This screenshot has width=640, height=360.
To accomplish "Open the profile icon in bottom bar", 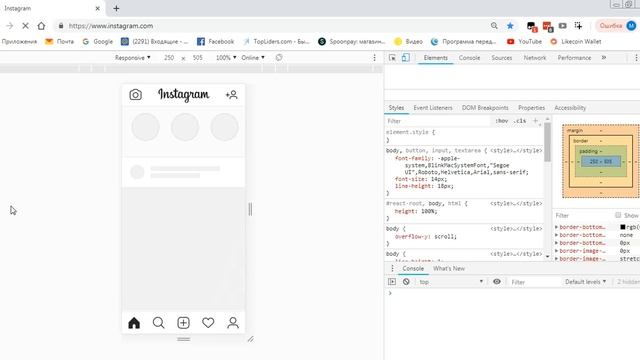I will coord(233,323).
